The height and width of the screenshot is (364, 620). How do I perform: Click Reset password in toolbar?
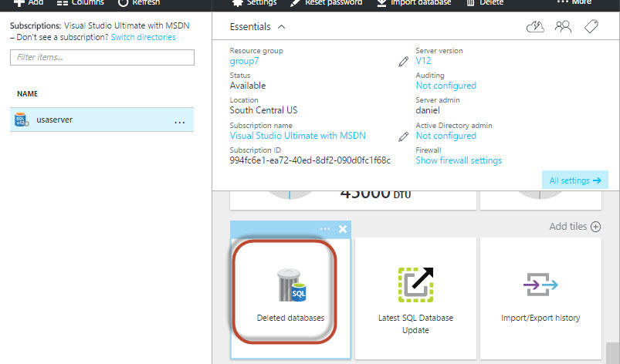click(327, 3)
